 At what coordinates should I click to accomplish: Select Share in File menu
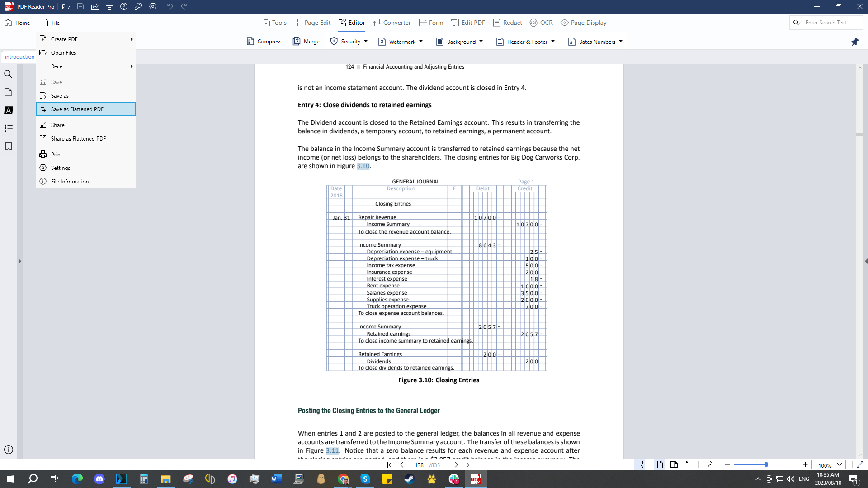(x=86, y=125)
